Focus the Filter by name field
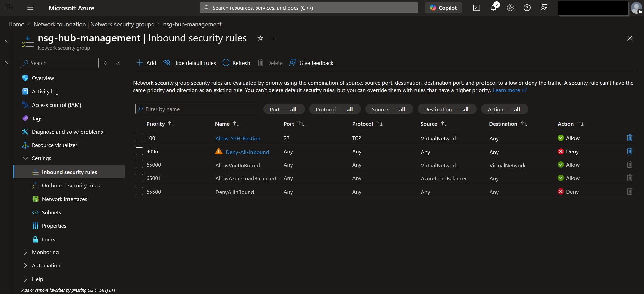 click(x=198, y=109)
